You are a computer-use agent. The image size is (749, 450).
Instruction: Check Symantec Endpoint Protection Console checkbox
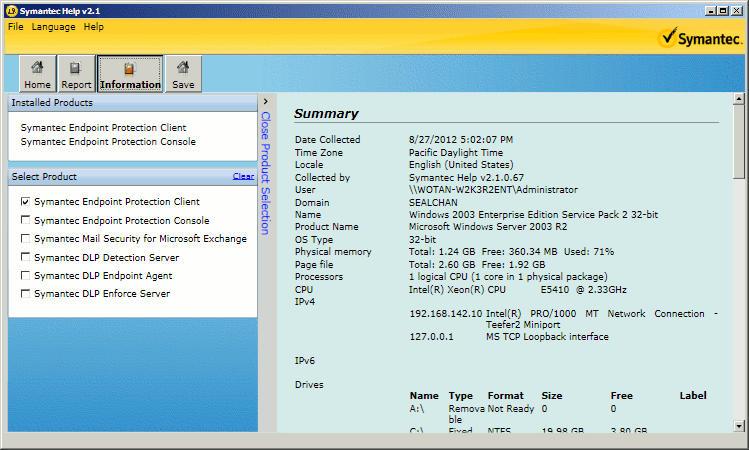click(25, 220)
